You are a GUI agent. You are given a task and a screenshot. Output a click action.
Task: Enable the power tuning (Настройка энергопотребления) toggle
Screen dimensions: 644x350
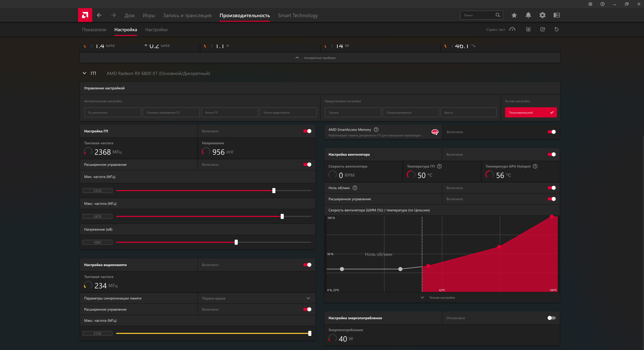coord(551,318)
